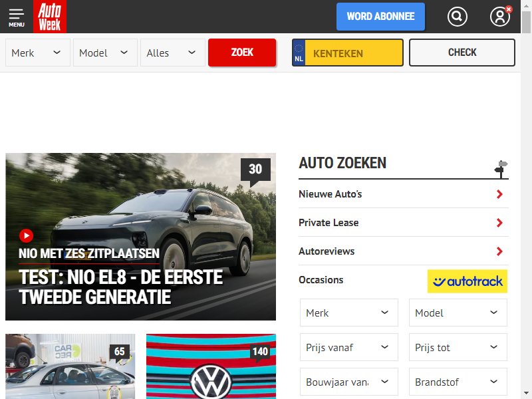Image resolution: width=532 pixels, height=399 pixels.
Task: Open the Prijs vanaf dropdown
Action: click(x=348, y=347)
